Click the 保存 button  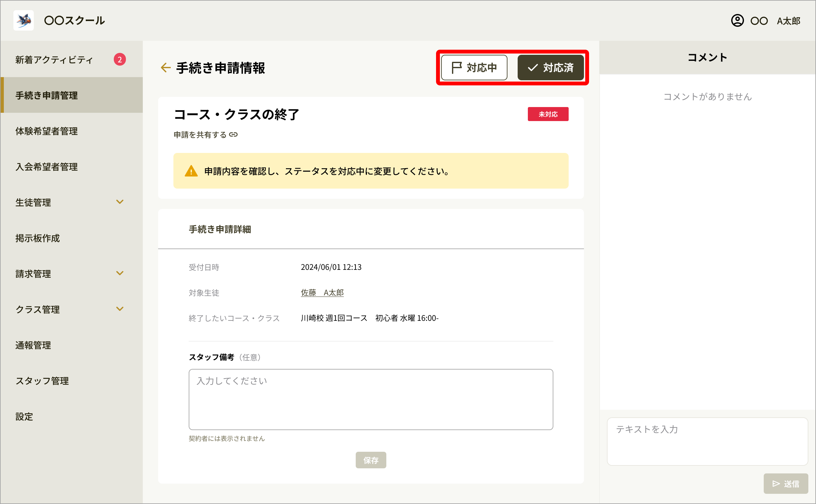tap(371, 460)
